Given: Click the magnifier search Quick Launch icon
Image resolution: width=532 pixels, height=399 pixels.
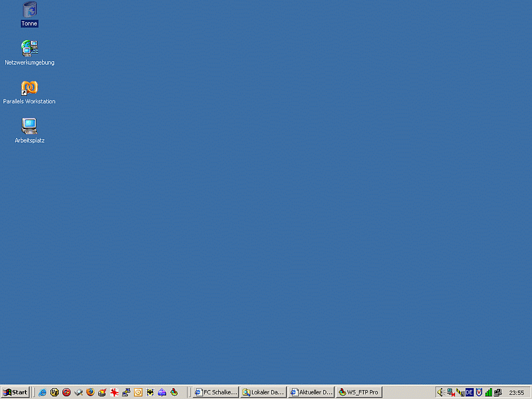Looking at the screenshot, I should click(78, 392).
